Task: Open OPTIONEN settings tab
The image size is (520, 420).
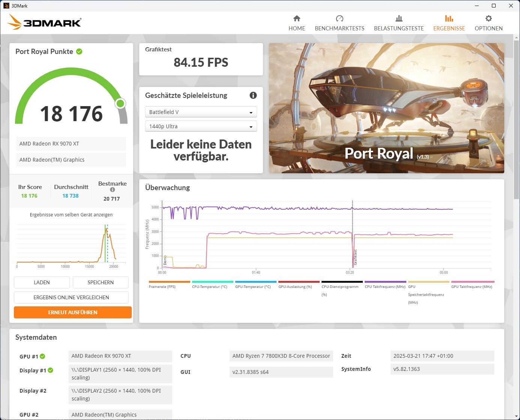Action: (488, 23)
